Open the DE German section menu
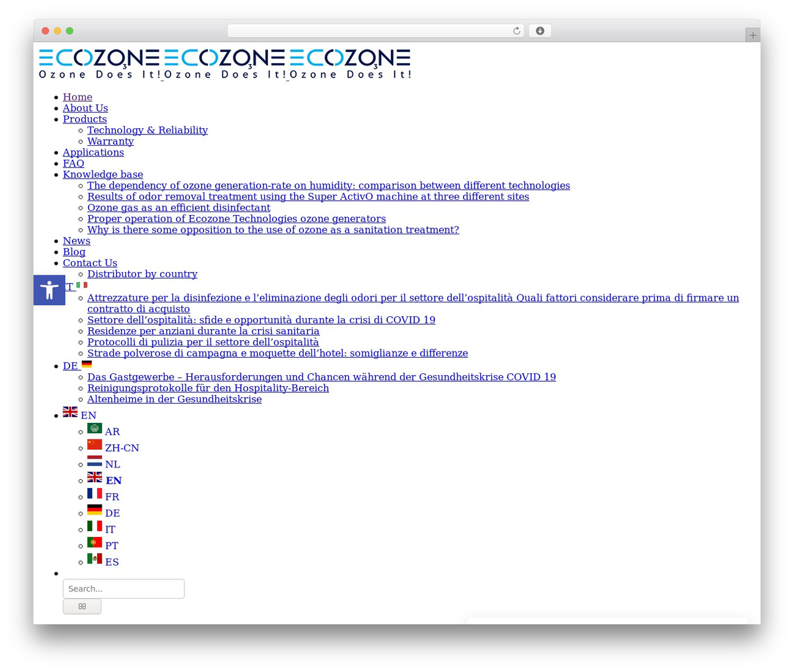794x672 pixels. [77, 365]
